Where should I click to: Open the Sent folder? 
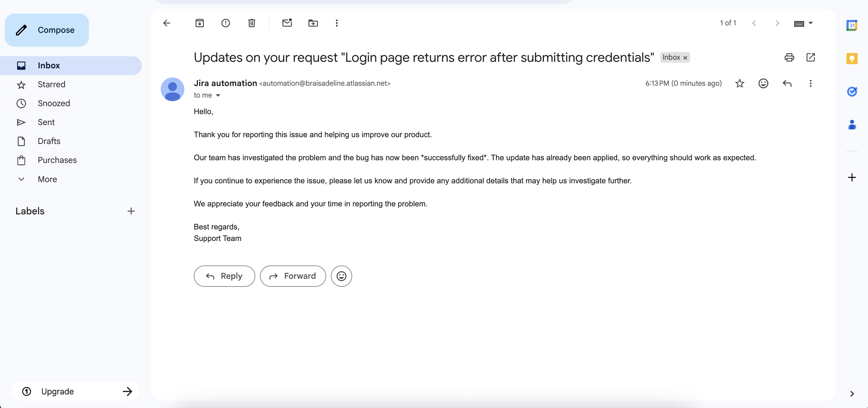coord(46,122)
